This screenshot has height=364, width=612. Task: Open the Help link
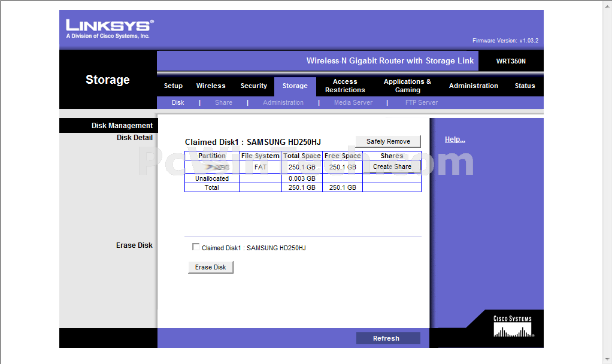(x=455, y=139)
